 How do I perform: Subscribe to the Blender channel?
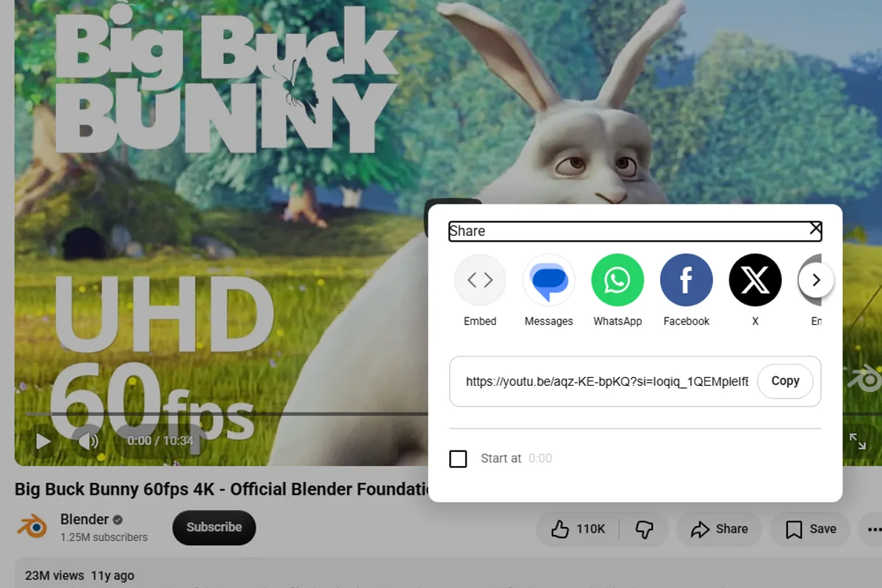coord(214,528)
